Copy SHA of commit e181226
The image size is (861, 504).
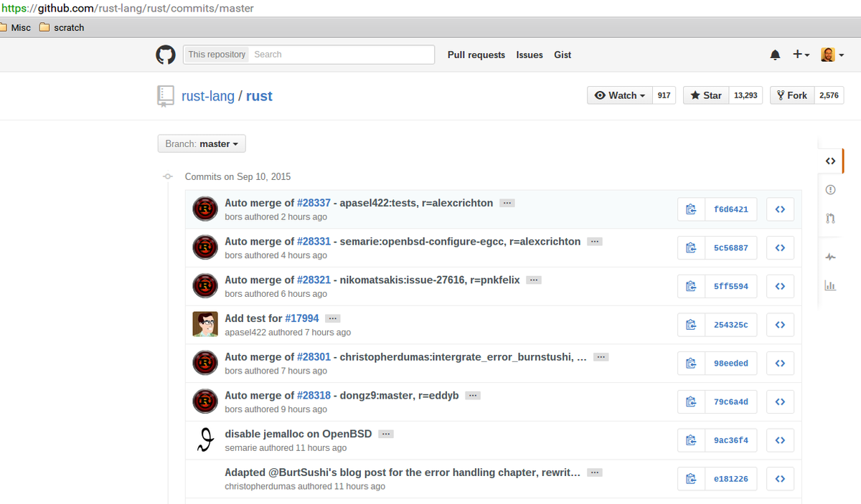(691, 479)
